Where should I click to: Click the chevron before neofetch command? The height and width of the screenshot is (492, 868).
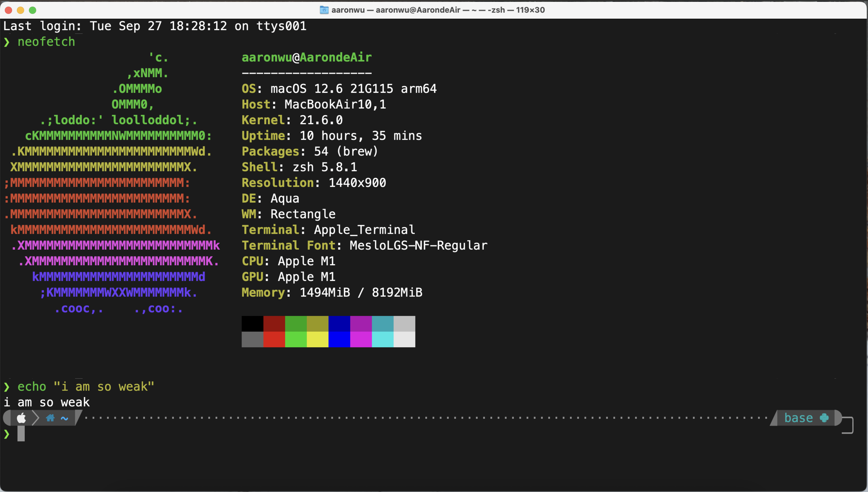7,42
